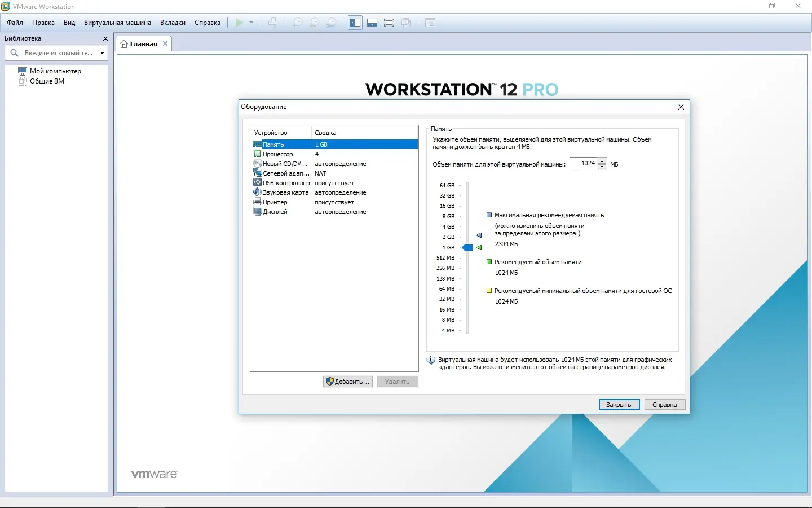Open the power actions dropdown arrow
The height and width of the screenshot is (508, 812).
[x=250, y=23]
